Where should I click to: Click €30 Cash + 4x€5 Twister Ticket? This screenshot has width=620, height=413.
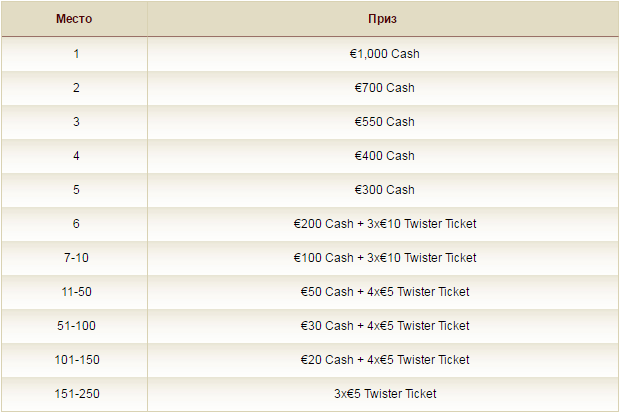click(385, 326)
